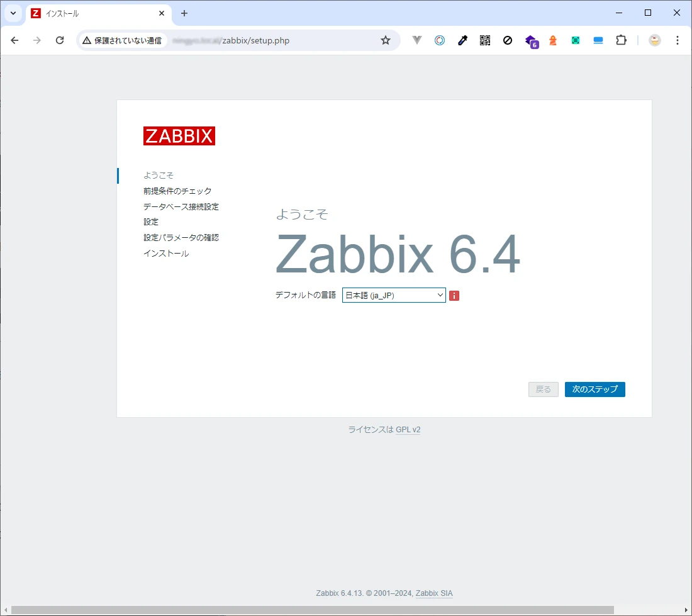
Task: Click the Z favicon on the tab
Action: [36, 13]
